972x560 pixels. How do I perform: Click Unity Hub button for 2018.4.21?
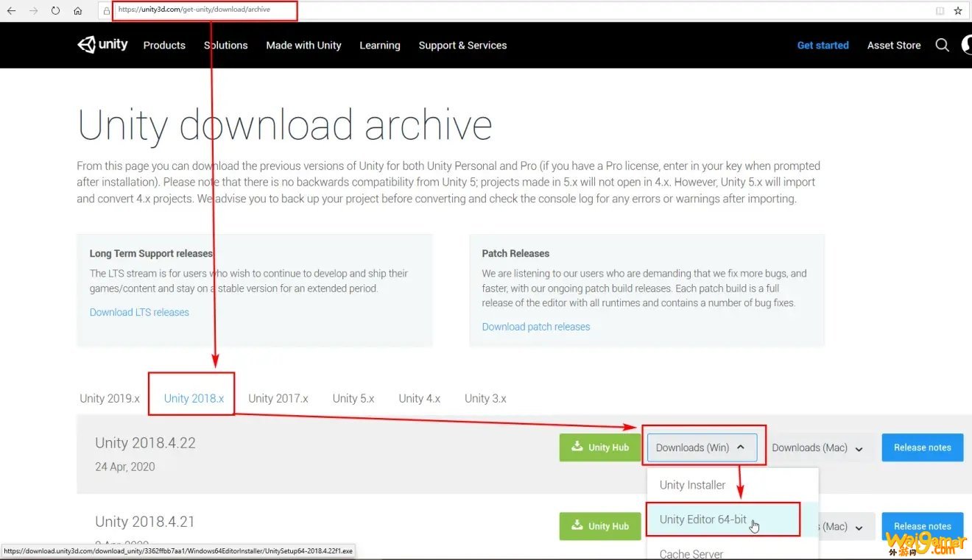600,526
